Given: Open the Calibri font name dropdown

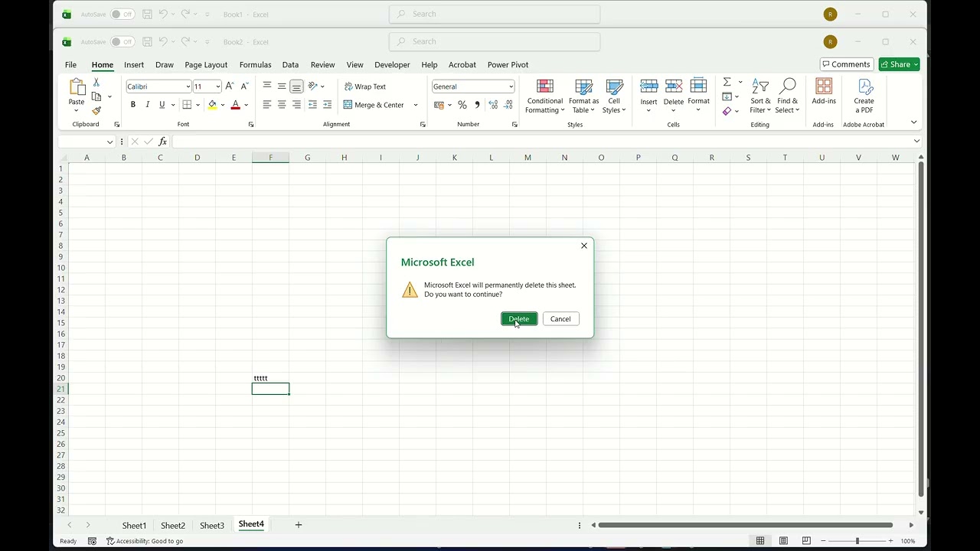Looking at the screenshot, I should coord(188,86).
